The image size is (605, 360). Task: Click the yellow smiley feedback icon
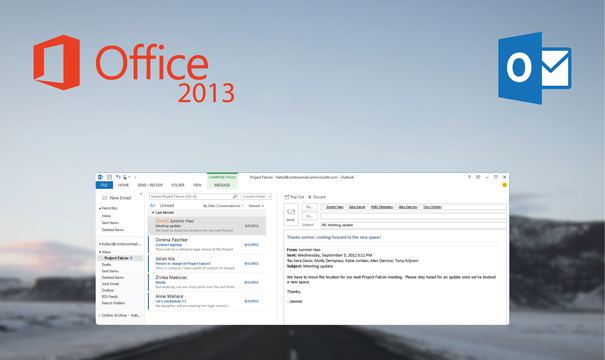coord(504,185)
